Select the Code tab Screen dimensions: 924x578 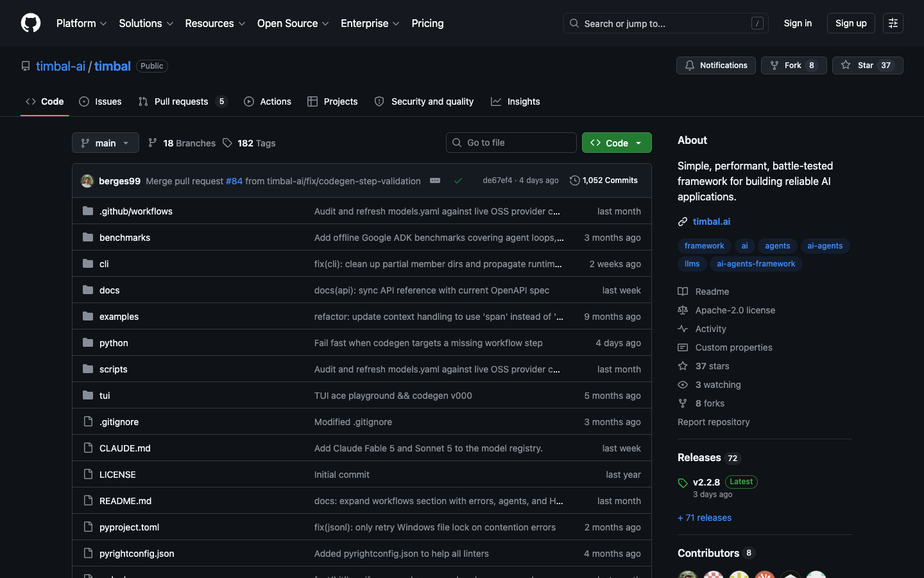tap(45, 101)
